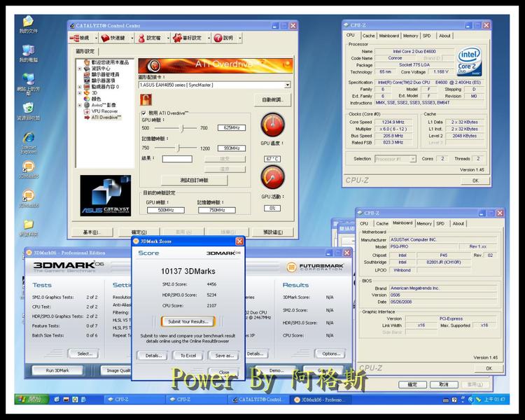This screenshot has width=525, height=420.
Task: Launch Internet Explorer from the desktop
Action: tap(29, 143)
